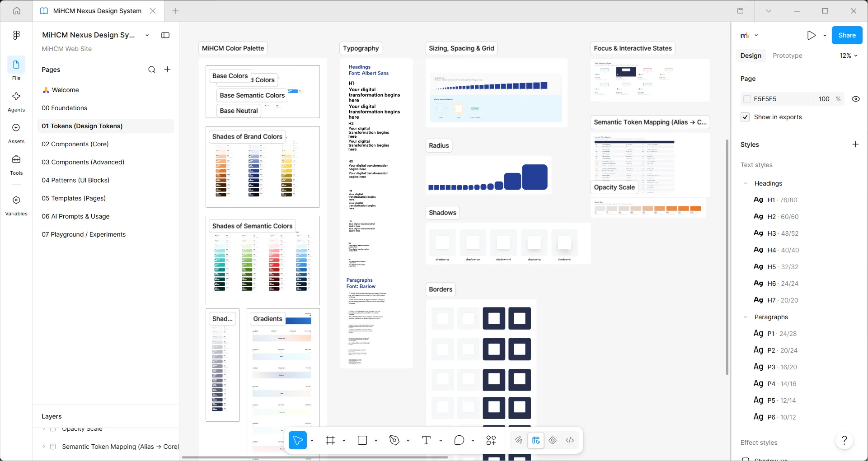Click the page background color swatch
The width and height of the screenshot is (868, 461).
click(747, 99)
